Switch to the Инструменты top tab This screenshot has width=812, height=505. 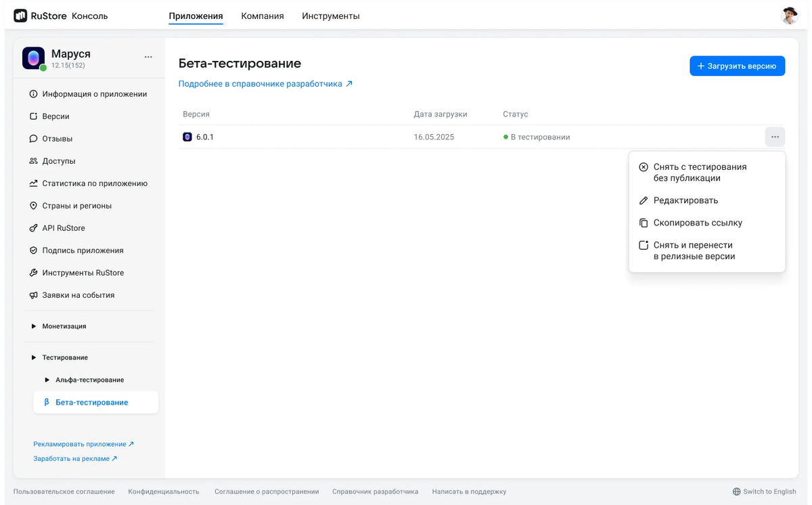(331, 16)
